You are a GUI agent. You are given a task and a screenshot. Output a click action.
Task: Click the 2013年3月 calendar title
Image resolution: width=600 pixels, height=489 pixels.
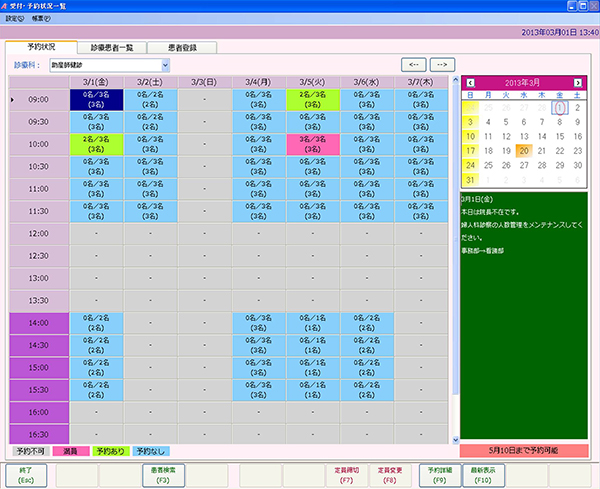(x=522, y=83)
